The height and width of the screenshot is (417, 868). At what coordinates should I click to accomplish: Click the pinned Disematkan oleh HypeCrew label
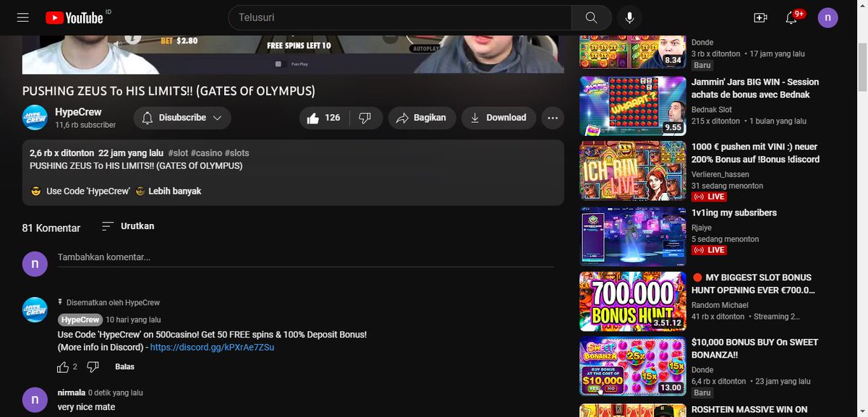click(113, 303)
